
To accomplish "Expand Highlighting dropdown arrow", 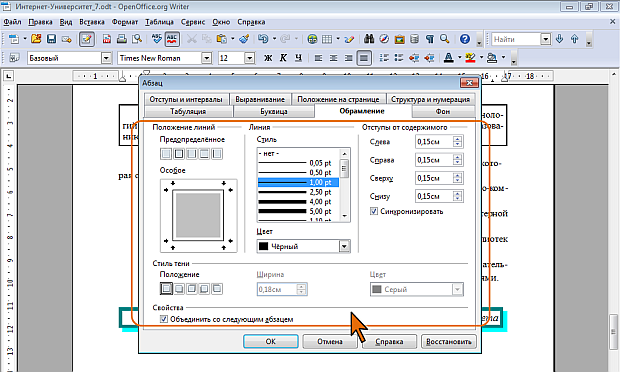I will point(481,58).
